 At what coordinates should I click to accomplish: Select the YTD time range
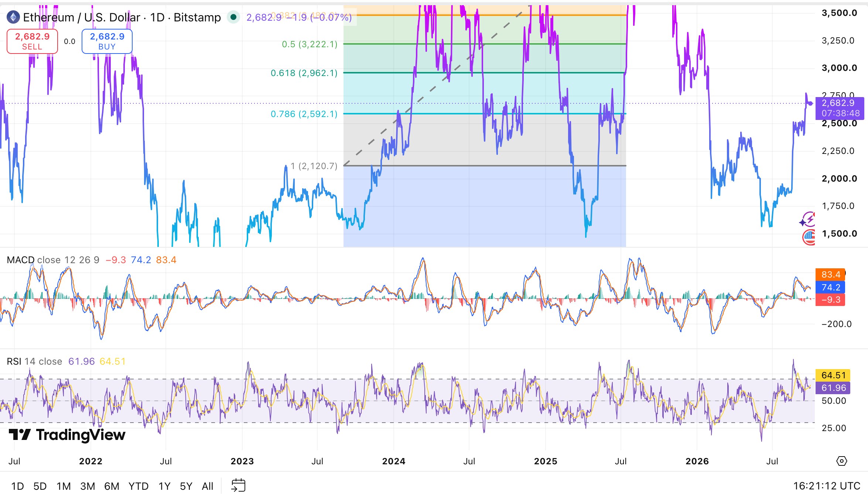pyautogui.click(x=139, y=486)
